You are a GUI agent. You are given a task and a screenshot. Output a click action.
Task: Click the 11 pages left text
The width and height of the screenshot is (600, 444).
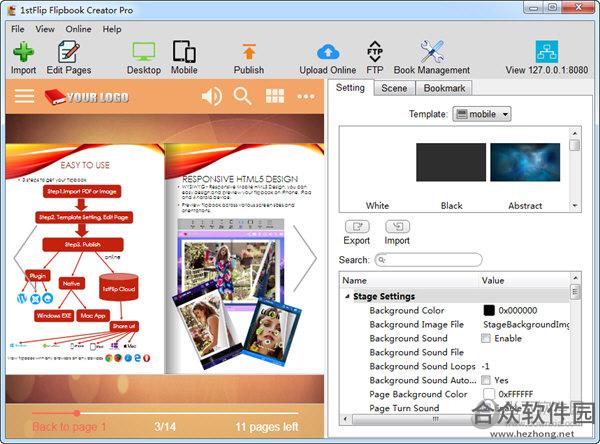click(267, 426)
